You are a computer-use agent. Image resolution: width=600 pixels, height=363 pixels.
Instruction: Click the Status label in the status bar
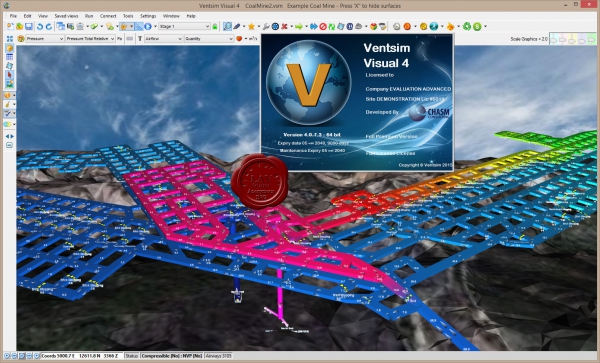coord(131,356)
